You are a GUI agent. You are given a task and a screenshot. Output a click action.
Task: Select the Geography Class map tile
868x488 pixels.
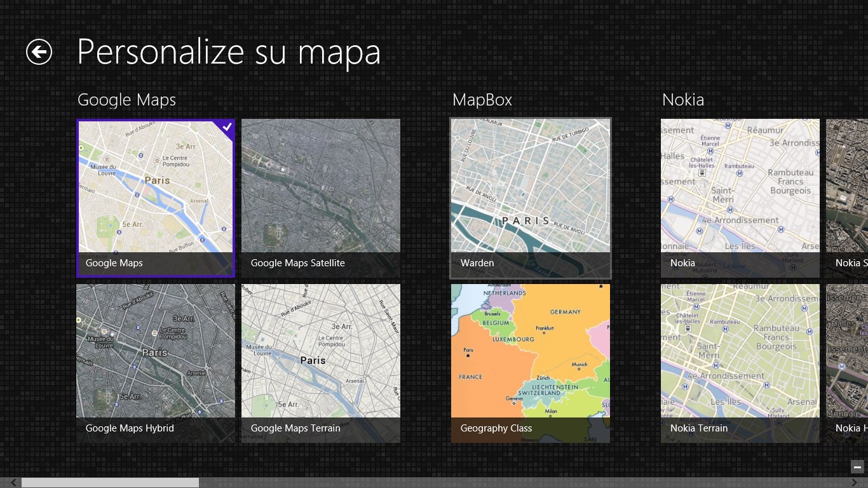(531, 363)
